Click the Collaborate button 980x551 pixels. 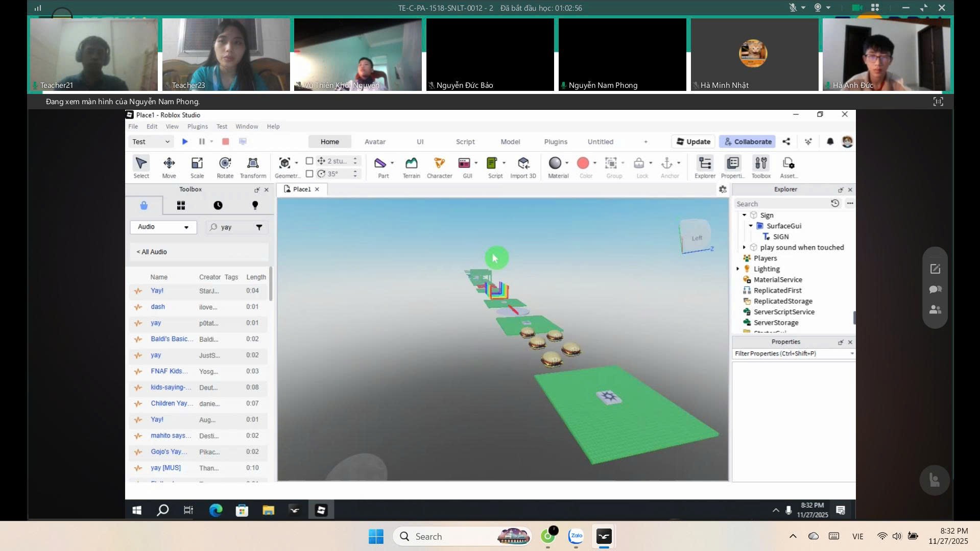point(747,141)
